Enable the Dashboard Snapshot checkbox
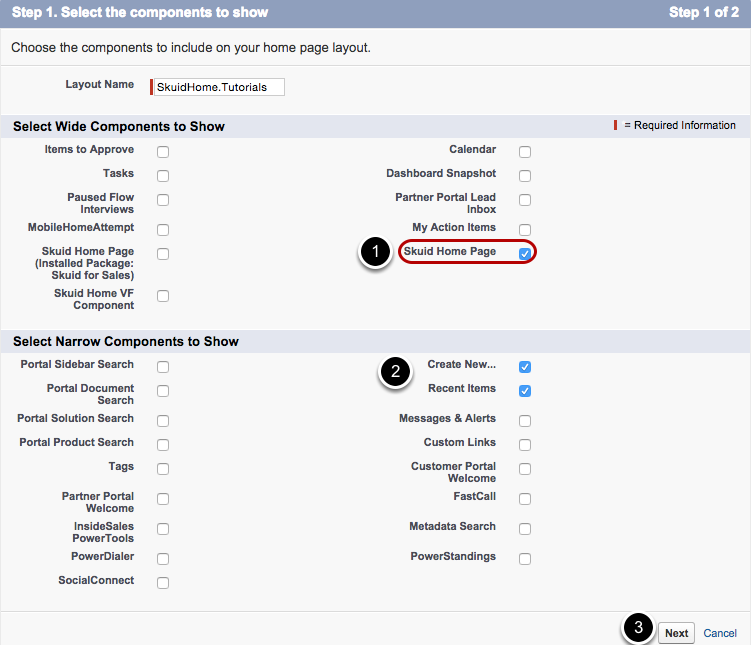 pos(525,176)
